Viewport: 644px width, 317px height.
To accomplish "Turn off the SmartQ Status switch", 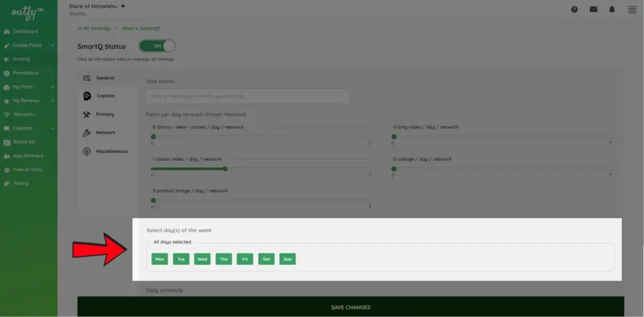I will (x=157, y=46).
